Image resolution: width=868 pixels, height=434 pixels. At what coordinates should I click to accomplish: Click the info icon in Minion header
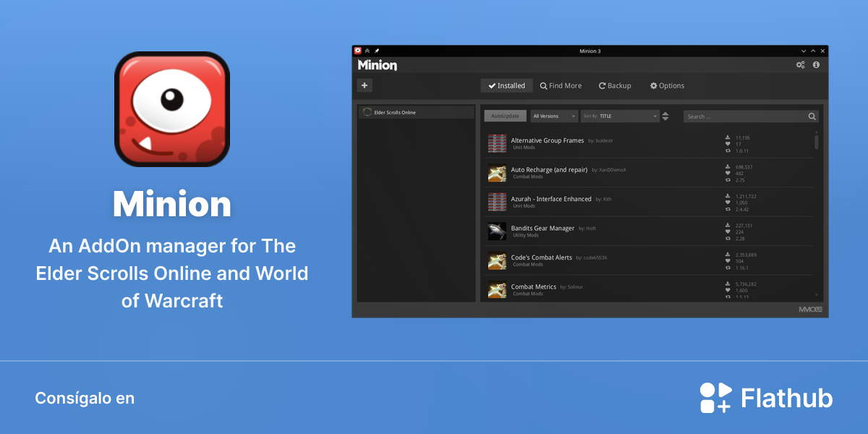816,65
